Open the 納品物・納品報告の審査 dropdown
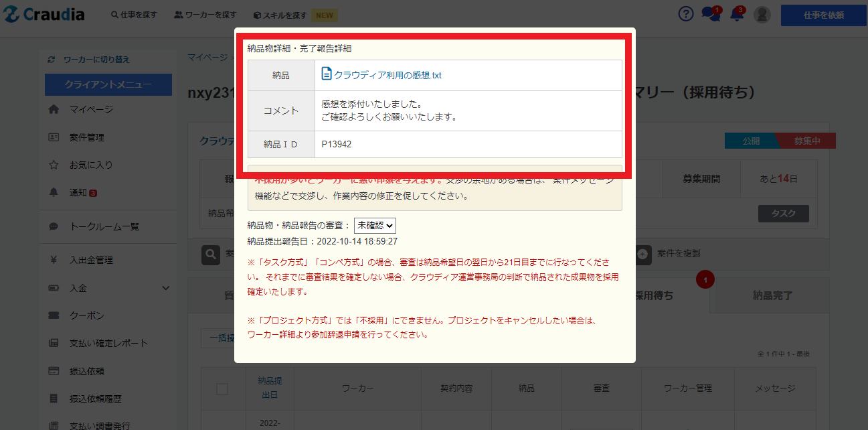The width and height of the screenshot is (868, 430). pyautogui.click(x=375, y=226)
